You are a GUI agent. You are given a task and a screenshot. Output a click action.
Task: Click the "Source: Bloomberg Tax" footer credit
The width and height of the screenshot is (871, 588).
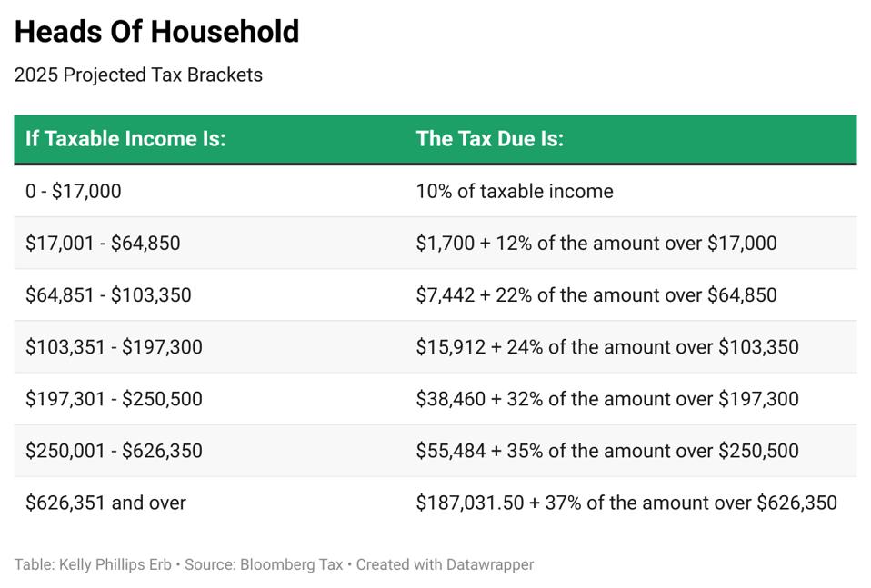coord(264,564)
